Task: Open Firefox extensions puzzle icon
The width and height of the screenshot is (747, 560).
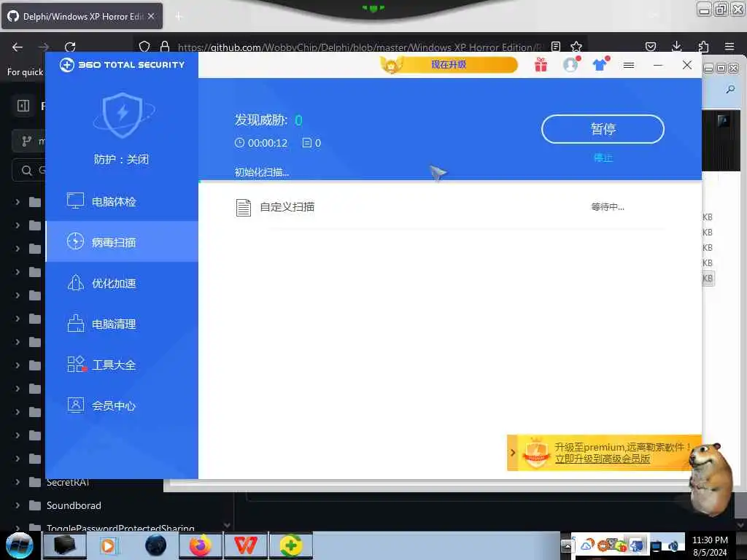Action: (703, 47)
